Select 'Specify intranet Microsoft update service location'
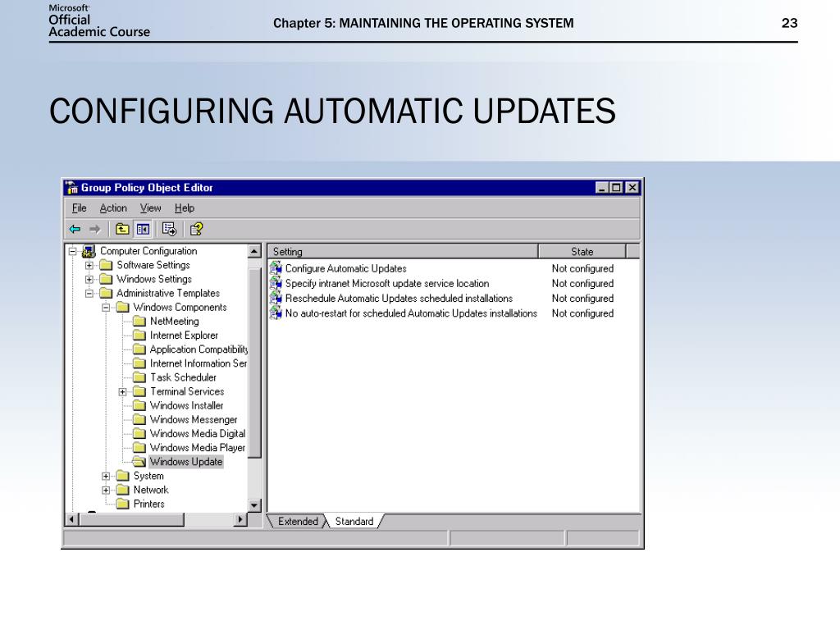Screen dimensions: 840x630 click(387, 283)
